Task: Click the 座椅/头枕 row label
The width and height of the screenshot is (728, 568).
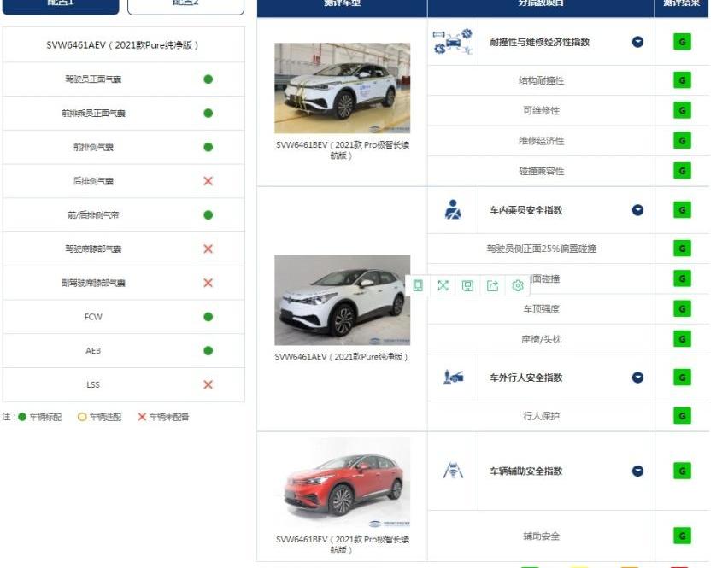Action: tap(542, 339)
